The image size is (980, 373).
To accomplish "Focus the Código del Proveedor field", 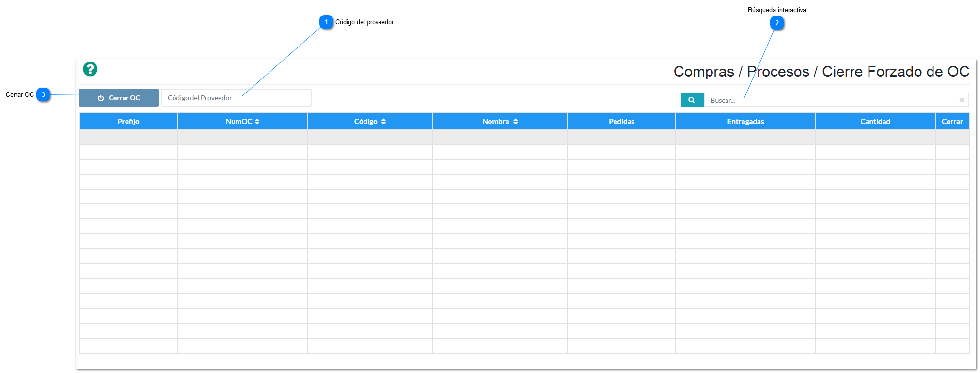I will [236, 98].
